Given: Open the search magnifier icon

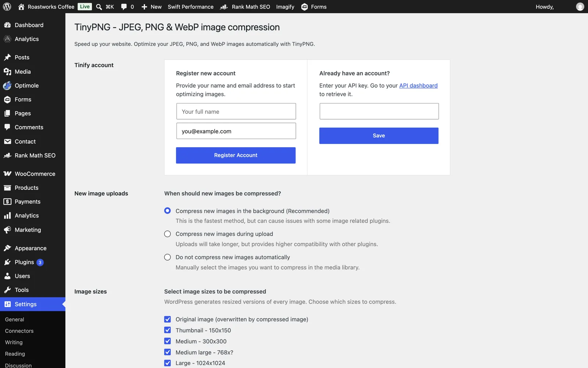Looking at the screenshot, I should [99, 7].
